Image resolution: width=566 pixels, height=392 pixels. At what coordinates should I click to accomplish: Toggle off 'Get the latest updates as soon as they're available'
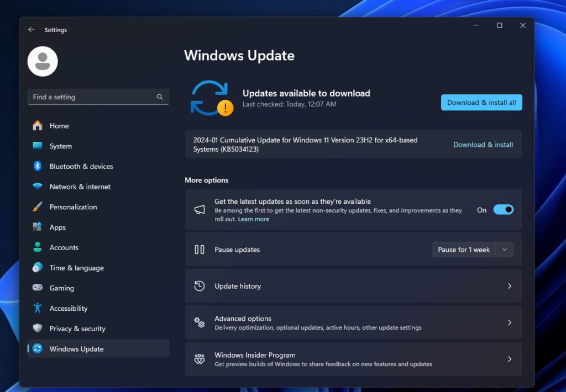503,209
